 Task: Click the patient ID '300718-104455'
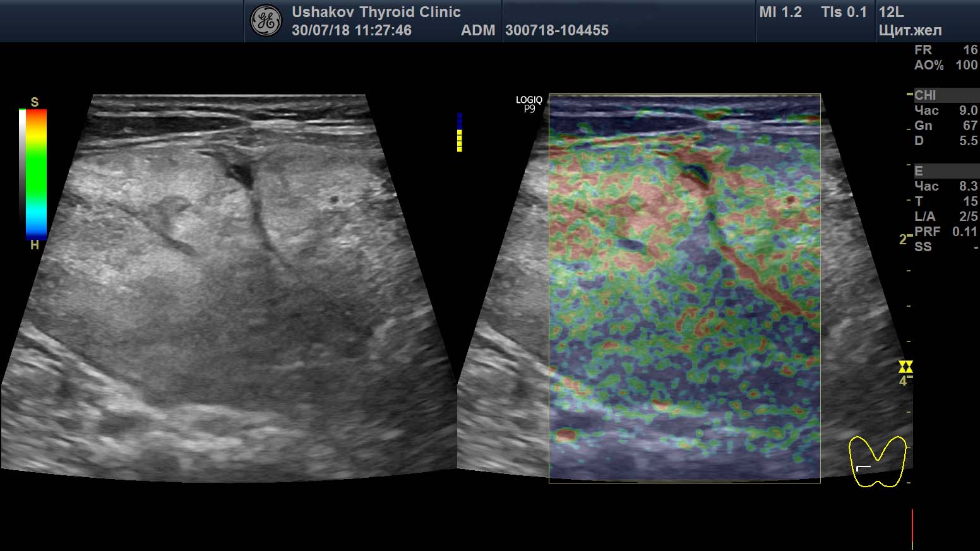pyautogui.click(x=557, y=30)
